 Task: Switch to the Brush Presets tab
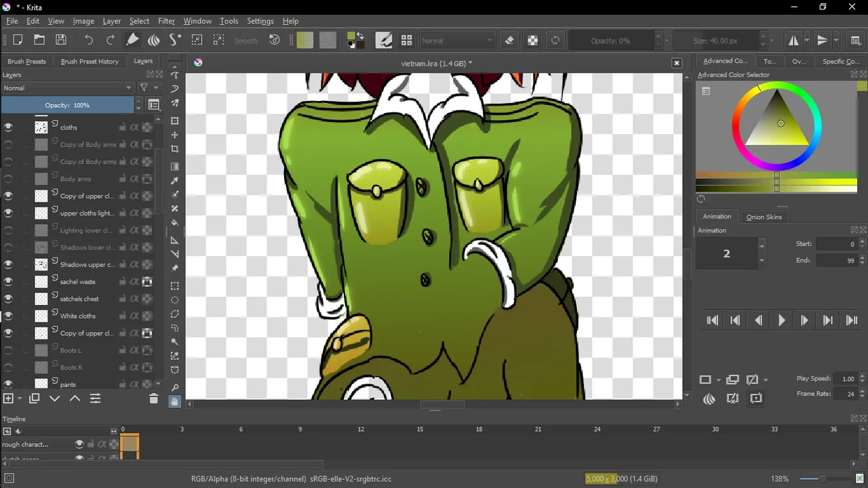tap(26, 61)
